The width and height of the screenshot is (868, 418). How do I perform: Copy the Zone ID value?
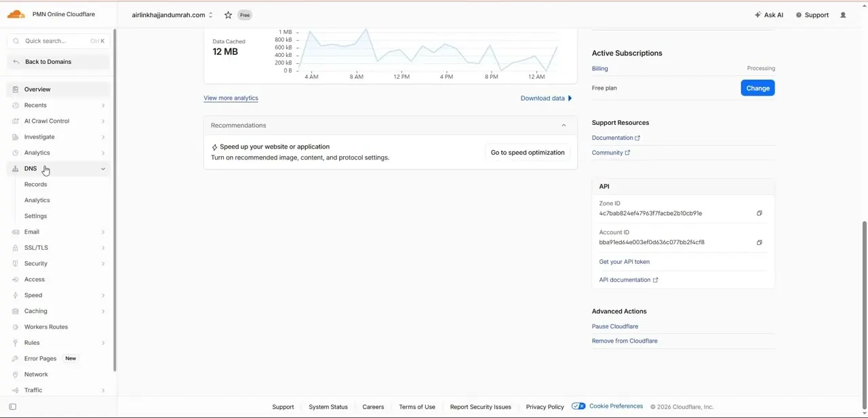(x=759, y=213)
